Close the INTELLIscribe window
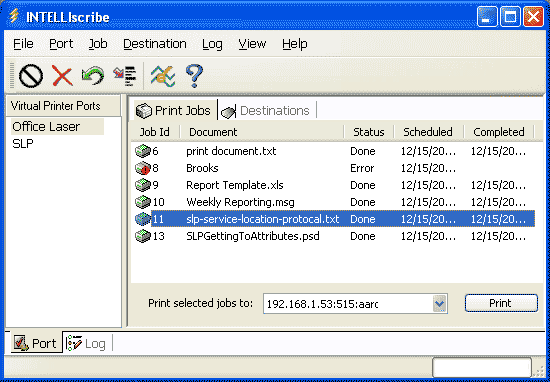The width and height of the screenshot is (550, 382). point(534,17)
